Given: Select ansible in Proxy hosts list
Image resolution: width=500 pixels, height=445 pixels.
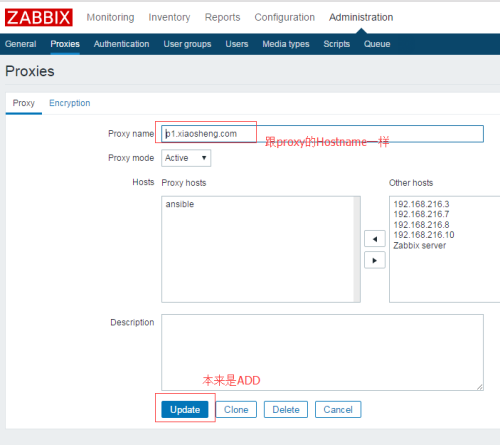Looking at the screenshot, I should pyautogui.click(x=180, y=204).
